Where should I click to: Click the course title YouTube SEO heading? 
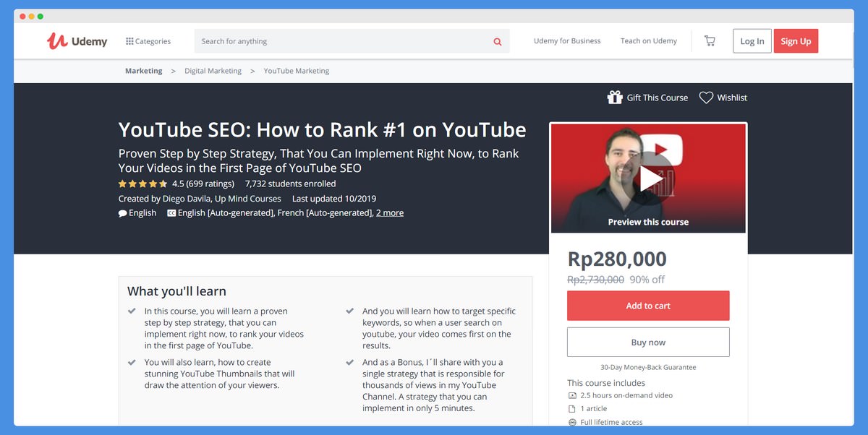(323, 129)
